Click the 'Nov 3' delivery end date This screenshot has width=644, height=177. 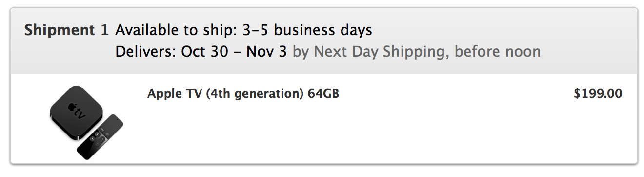click(266, 51)
